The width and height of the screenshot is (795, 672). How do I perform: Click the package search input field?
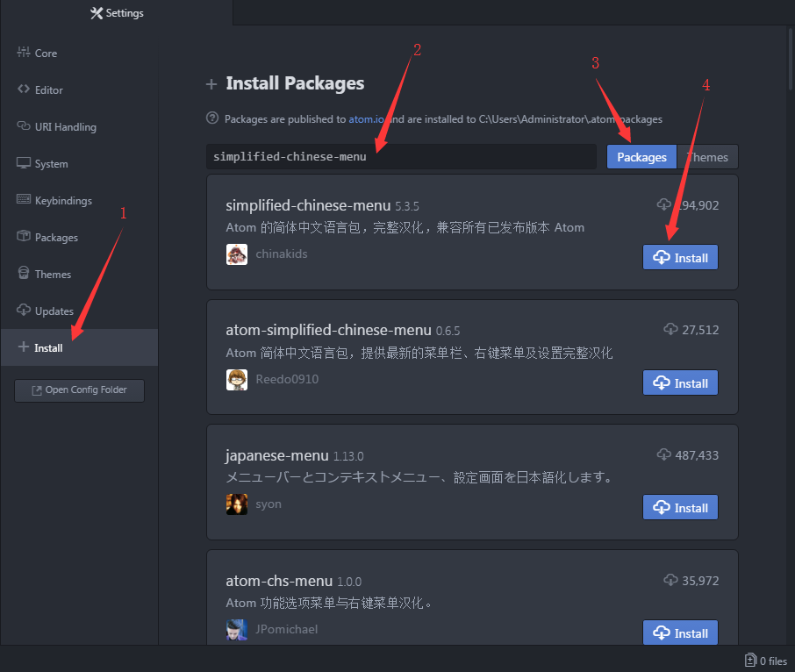[x=401, y=157]
